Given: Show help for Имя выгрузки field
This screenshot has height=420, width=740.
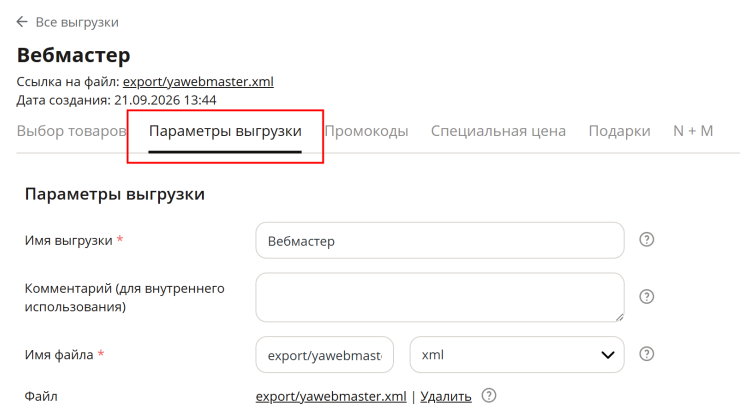Looking at the screenshot, I should tap(647, 240).
